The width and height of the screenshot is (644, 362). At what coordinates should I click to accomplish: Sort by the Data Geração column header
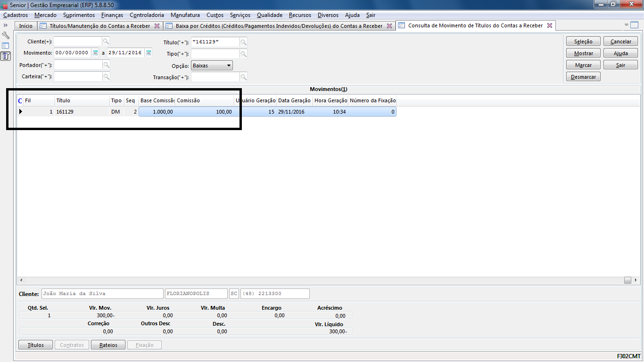point(294,100)
